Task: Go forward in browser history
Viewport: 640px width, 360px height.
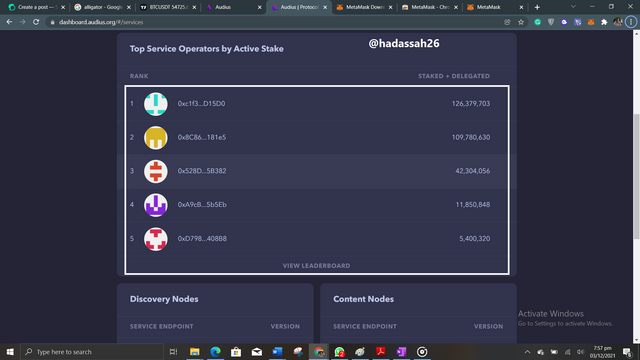Action: (22, 22)
